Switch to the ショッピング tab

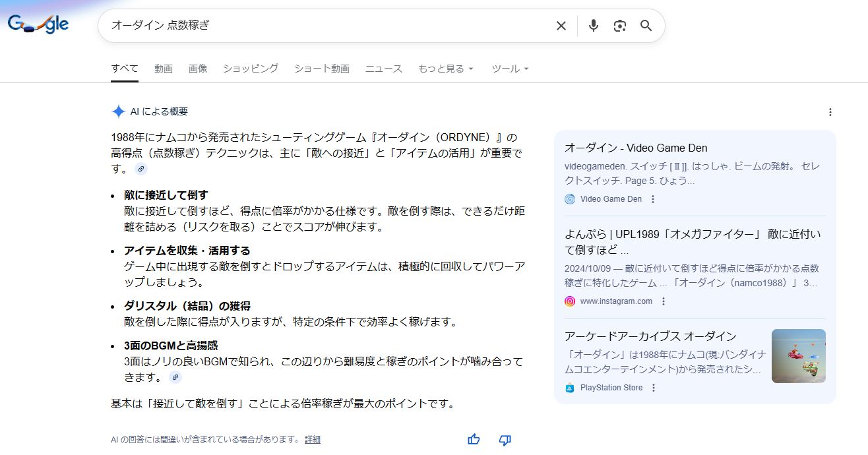pyautogui.click(x=250, y=69)
